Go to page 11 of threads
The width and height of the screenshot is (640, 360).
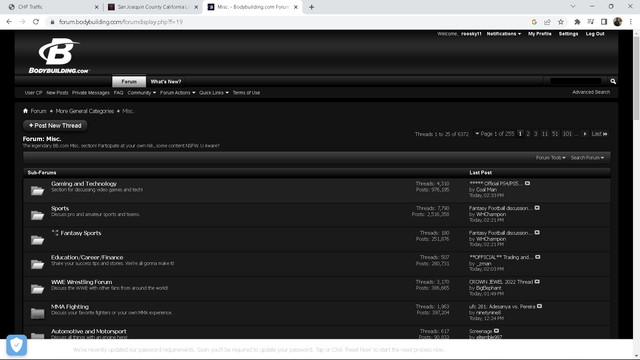click(x=544, y=134)
